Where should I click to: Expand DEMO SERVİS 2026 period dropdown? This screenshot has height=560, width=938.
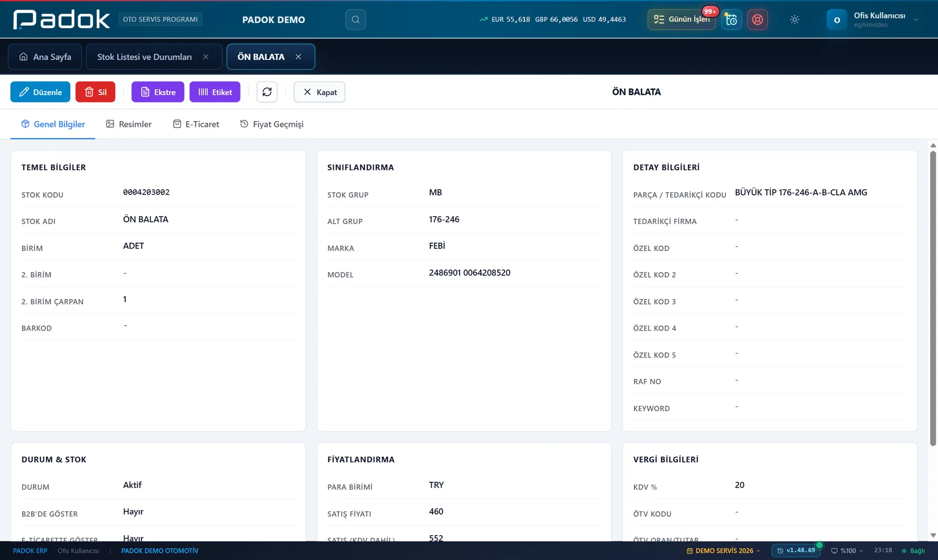pos(724,551)
